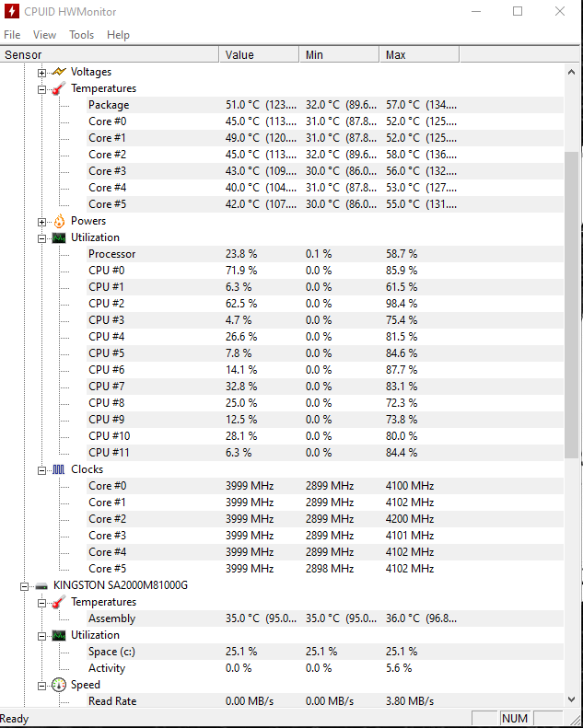Select the Package temperature row

click(109, 105)
